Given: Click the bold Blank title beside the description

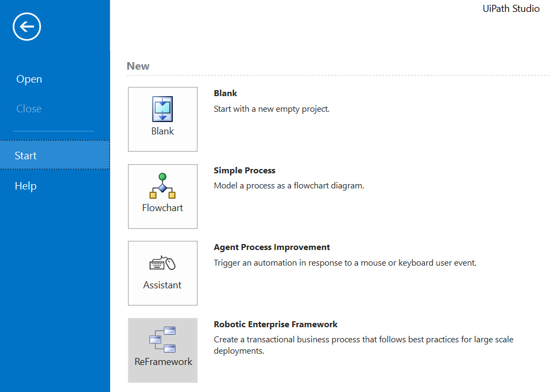Looking at the screenshot, I should tap(226, 93).
